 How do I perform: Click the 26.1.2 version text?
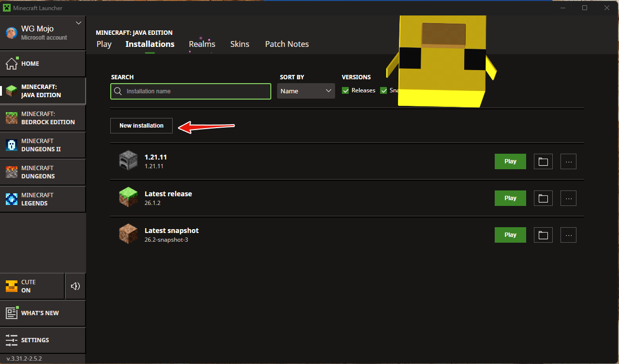pos(152,203)
